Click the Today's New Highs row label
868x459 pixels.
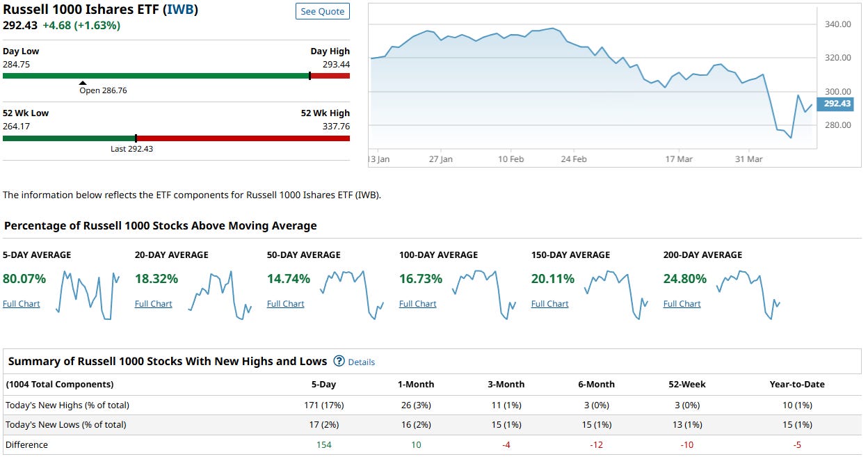pos(67,405)
